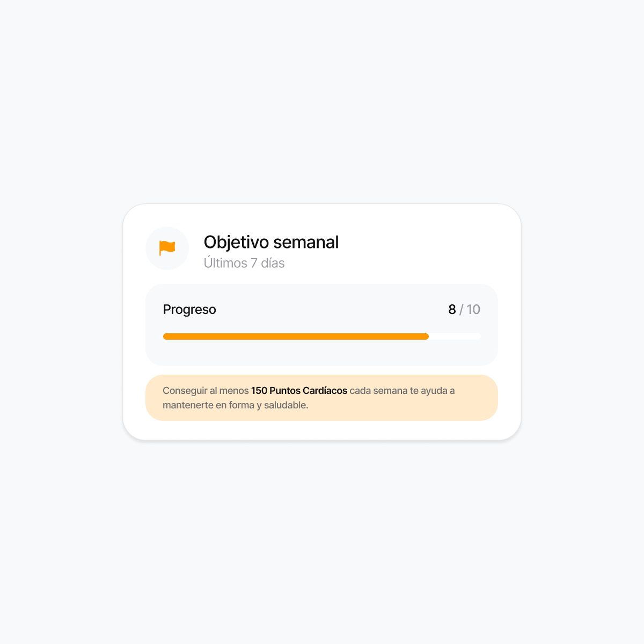644x644 pixels.
Task: Click the bold "150 Puntos Cardíacos" text
Action: tap(299, 391)
